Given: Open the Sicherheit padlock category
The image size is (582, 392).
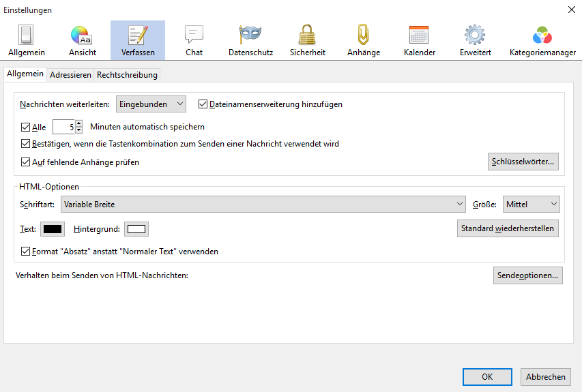Looking at the screenshot, I should [307, 40].
